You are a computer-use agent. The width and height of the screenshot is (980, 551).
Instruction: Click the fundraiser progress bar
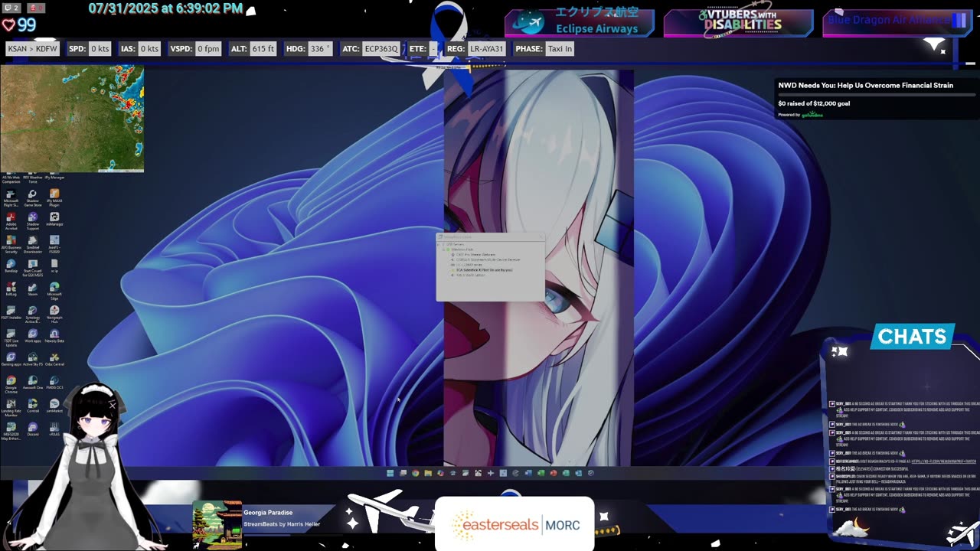877,95
